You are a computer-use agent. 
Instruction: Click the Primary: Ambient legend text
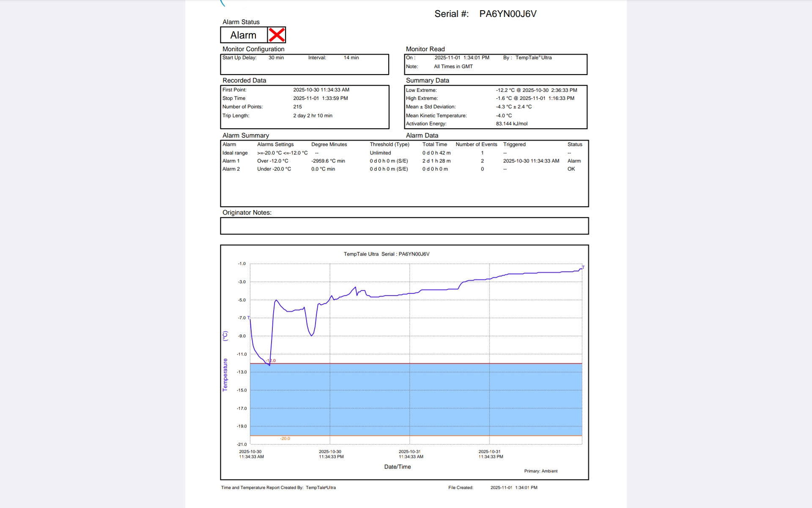pyautogui.click(x=540, y=471)
